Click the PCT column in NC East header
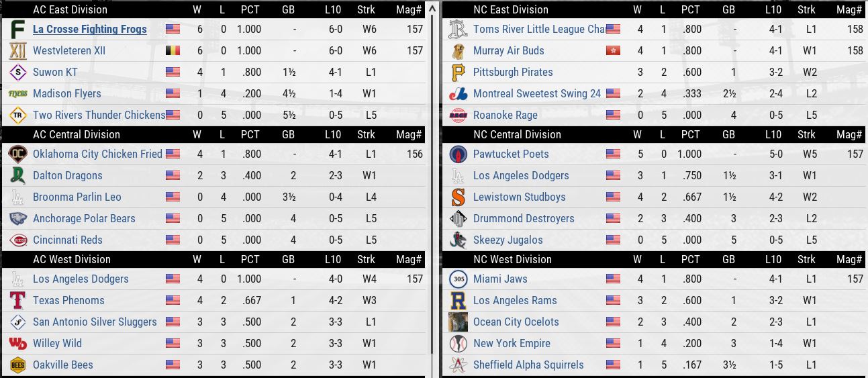Screen dimensions: 868x378 tap(690, 9)
